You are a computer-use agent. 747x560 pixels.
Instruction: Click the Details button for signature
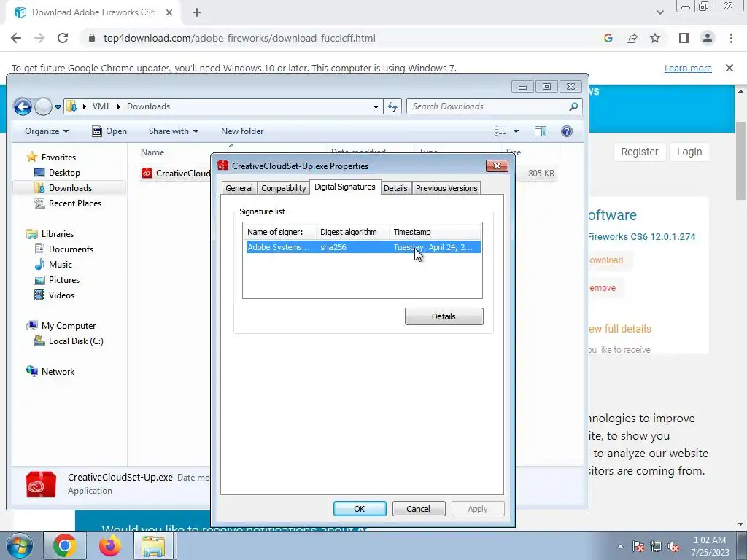pyautogui.click(x=444, y=316)
